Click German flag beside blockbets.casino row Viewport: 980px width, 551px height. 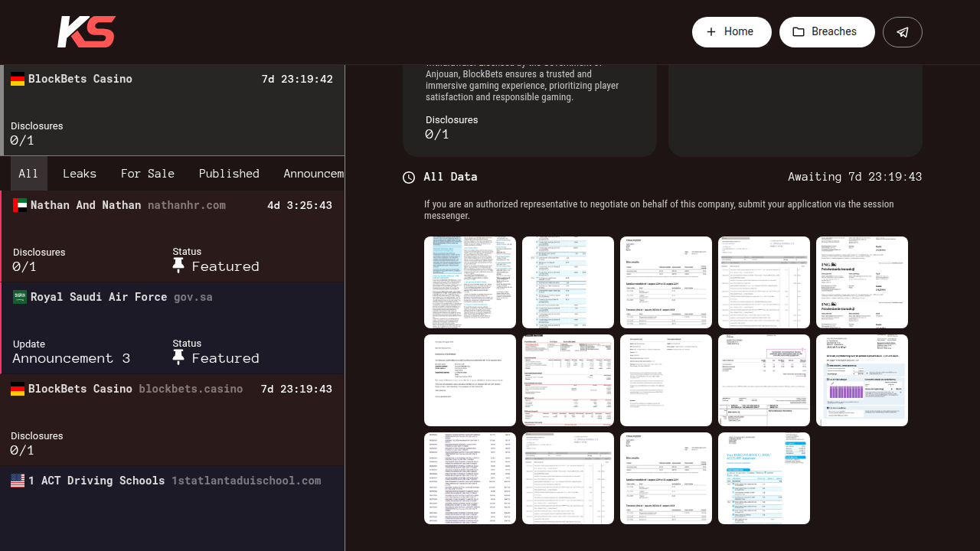18,389
